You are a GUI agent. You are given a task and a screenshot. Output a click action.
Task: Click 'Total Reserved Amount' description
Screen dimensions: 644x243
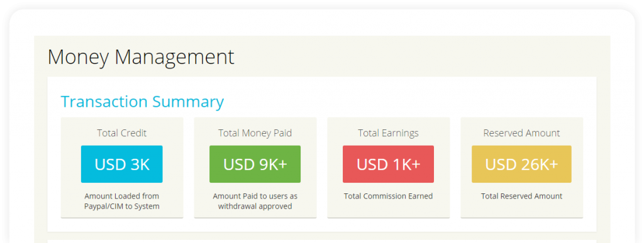click(x=521, y=197)
